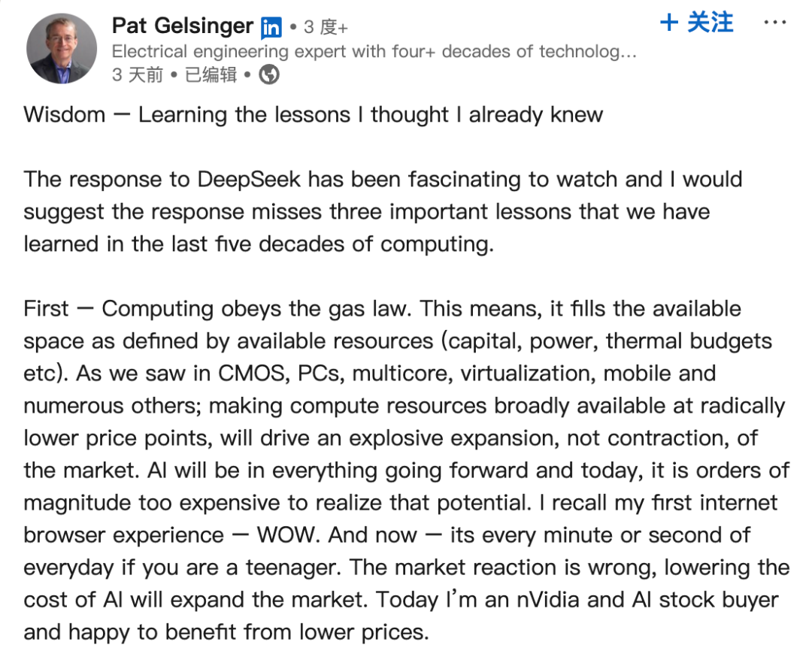812x660 pixels.
Task: Open the three-dot more options menu
Action: [774, 23]
